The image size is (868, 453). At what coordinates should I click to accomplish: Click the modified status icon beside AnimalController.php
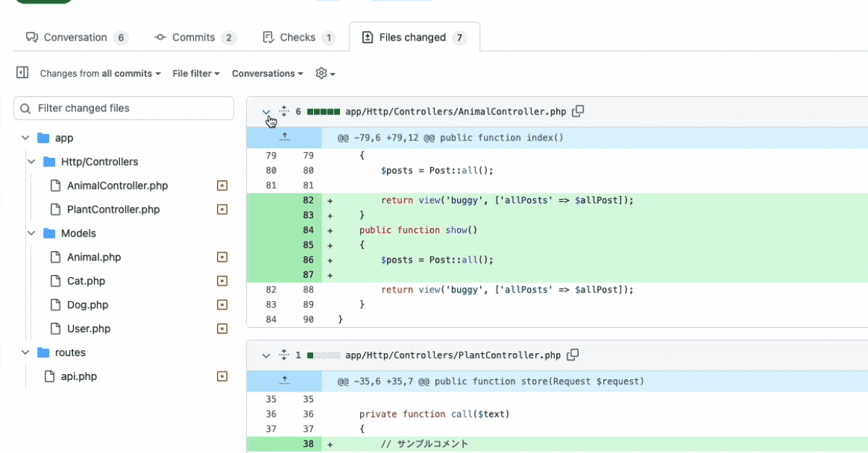pos(222,186)
